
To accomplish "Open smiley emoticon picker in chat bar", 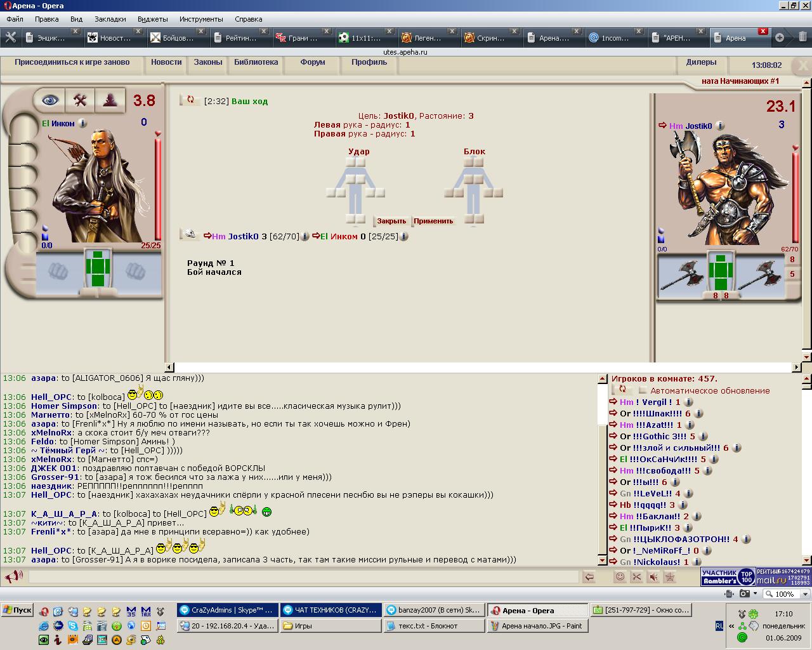I will point(620,577).
